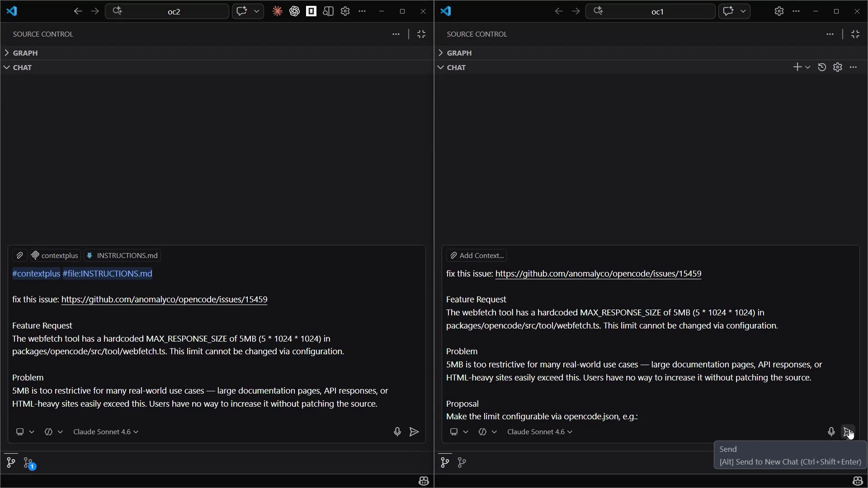Show chat history in the oc1 Chat panel
This screenshot has height=488, width=868.
pos(822,67)
